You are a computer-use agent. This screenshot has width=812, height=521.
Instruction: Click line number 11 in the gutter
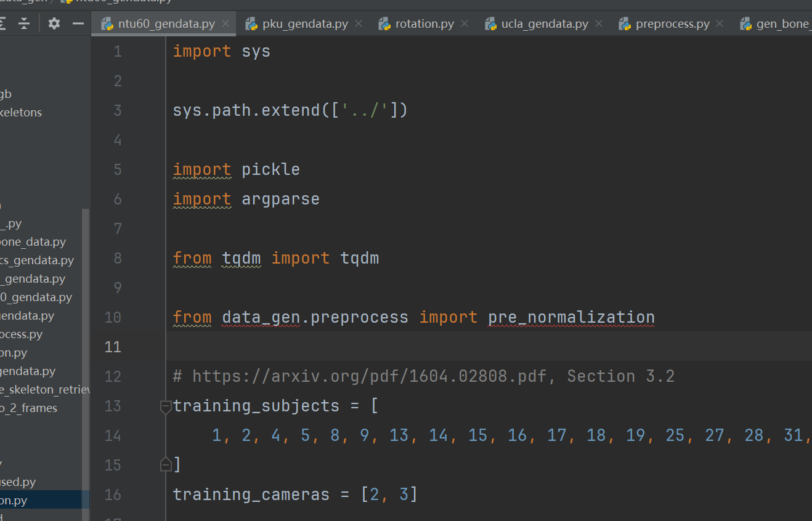tap(113, 347)
